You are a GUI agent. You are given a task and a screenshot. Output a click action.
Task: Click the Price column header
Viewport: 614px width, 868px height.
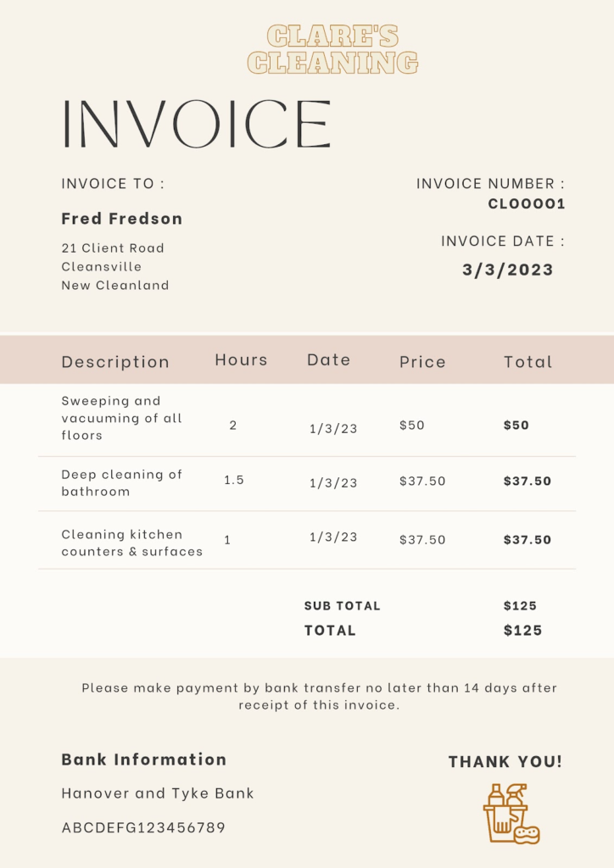point(422,362)
